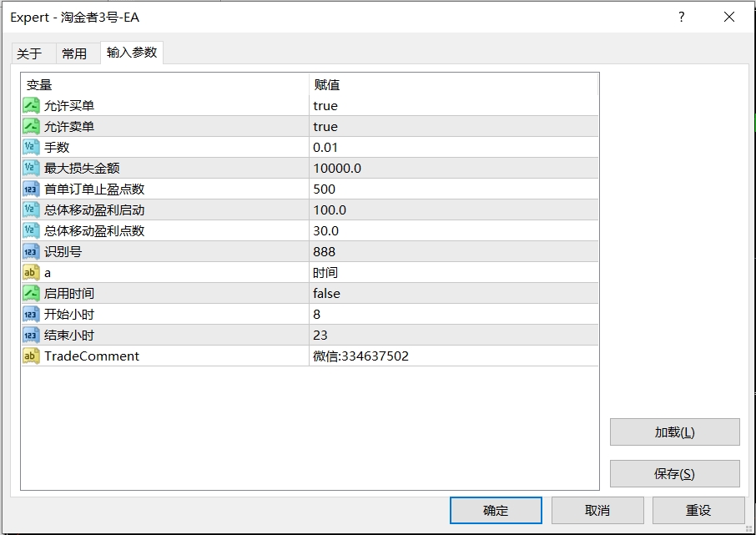Click the 保存(S) button
756x535 pixels.
(x=674, y=474)
